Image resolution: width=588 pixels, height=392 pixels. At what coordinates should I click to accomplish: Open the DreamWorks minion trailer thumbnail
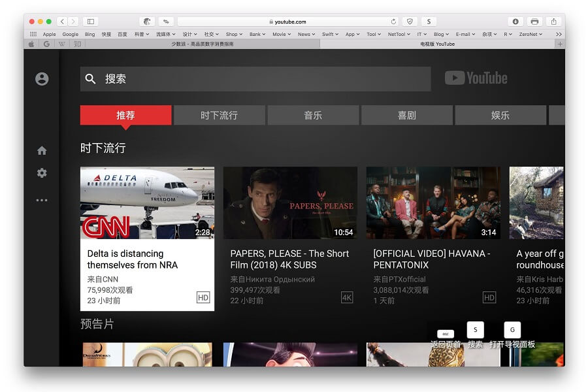148,355
